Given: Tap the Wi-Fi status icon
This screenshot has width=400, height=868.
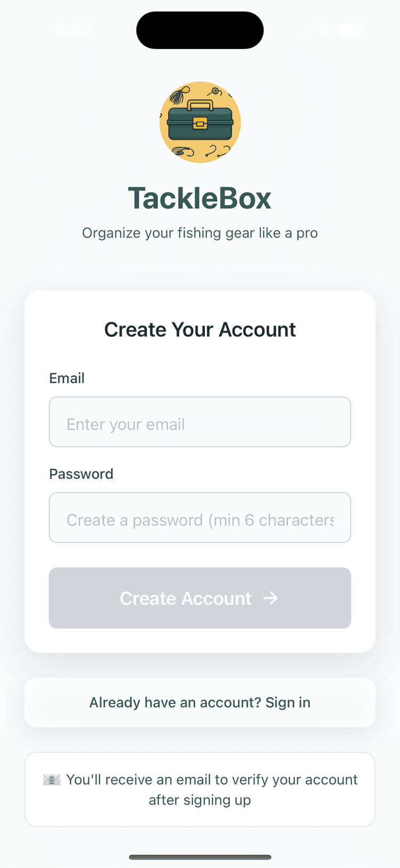Looking at the screenshot, I should (323, 29).
